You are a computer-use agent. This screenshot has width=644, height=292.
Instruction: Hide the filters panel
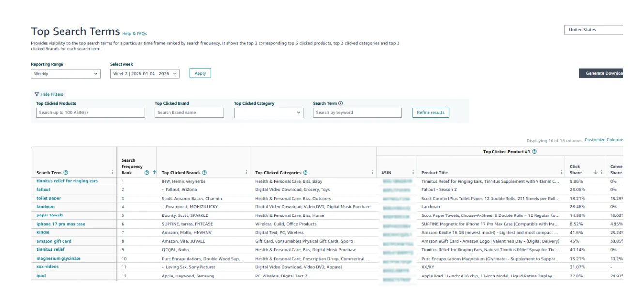click(51, 94)
